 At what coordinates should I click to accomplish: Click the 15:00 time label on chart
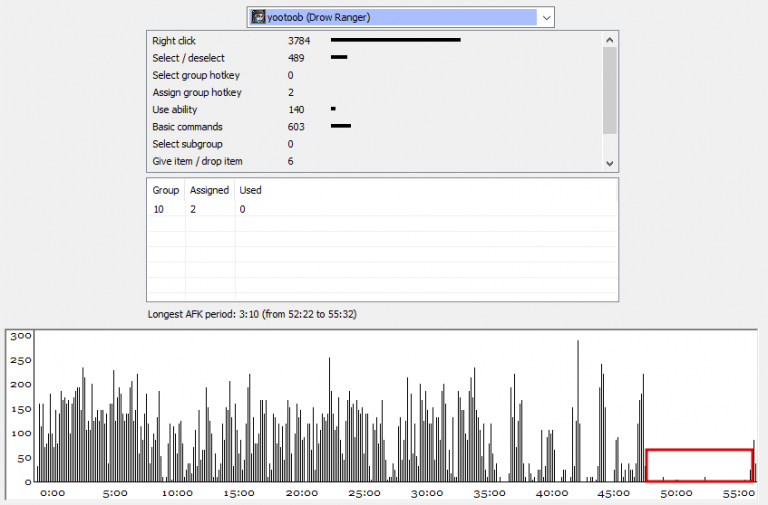[239, 493]
